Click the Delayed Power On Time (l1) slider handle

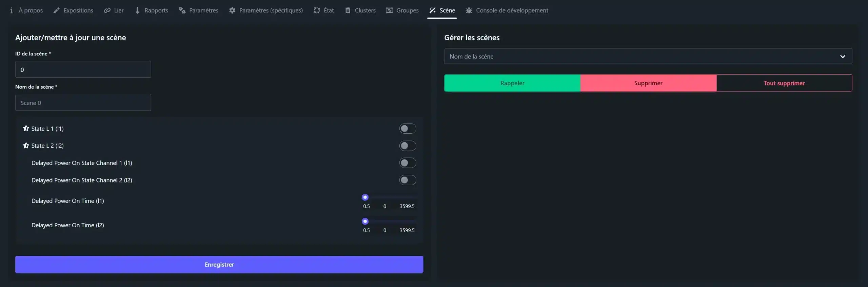coord(365,197)
